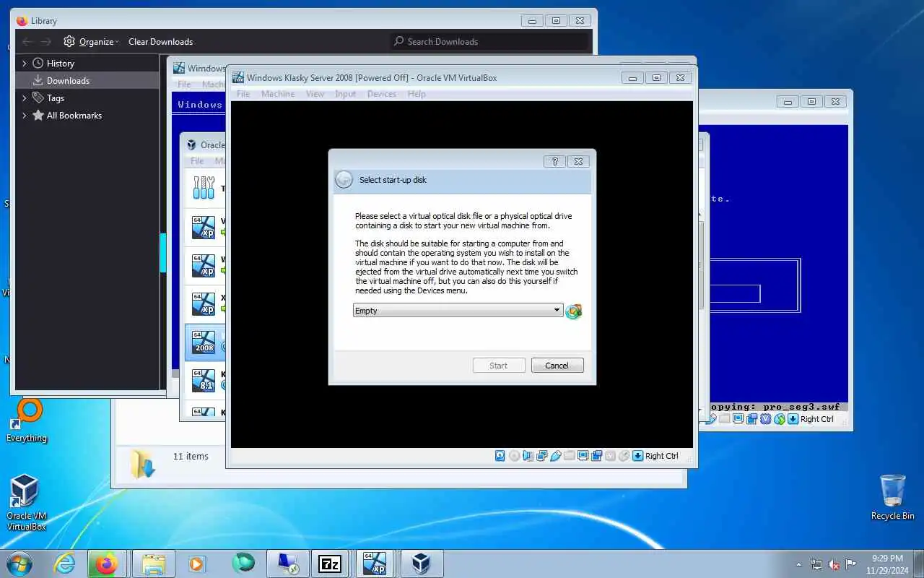Screen dimensions: 924x578
Task: Expand the Tags tree node arrow
Action: [24, 98]
